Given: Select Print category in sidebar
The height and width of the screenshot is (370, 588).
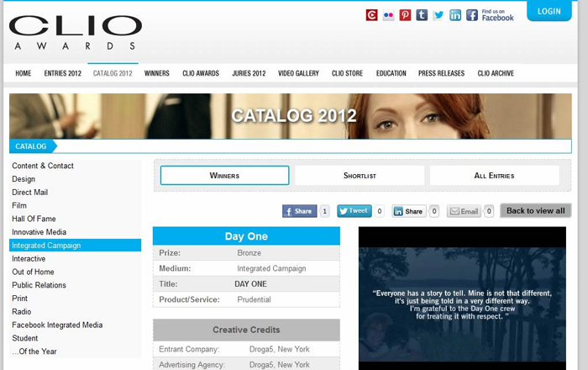Looking at the screenshot, I should (20, 299).
